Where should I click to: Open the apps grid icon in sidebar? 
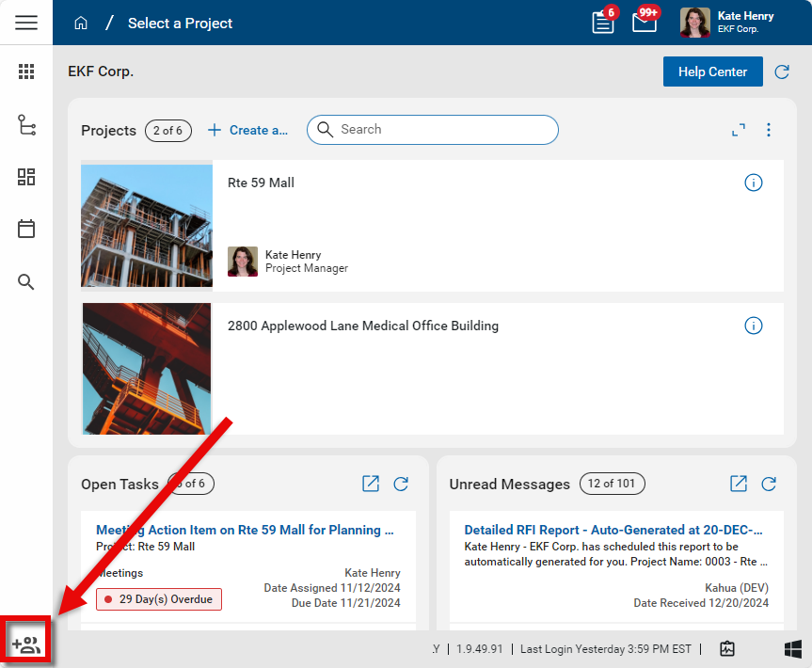pyautogui.click(x=26, y=72)
